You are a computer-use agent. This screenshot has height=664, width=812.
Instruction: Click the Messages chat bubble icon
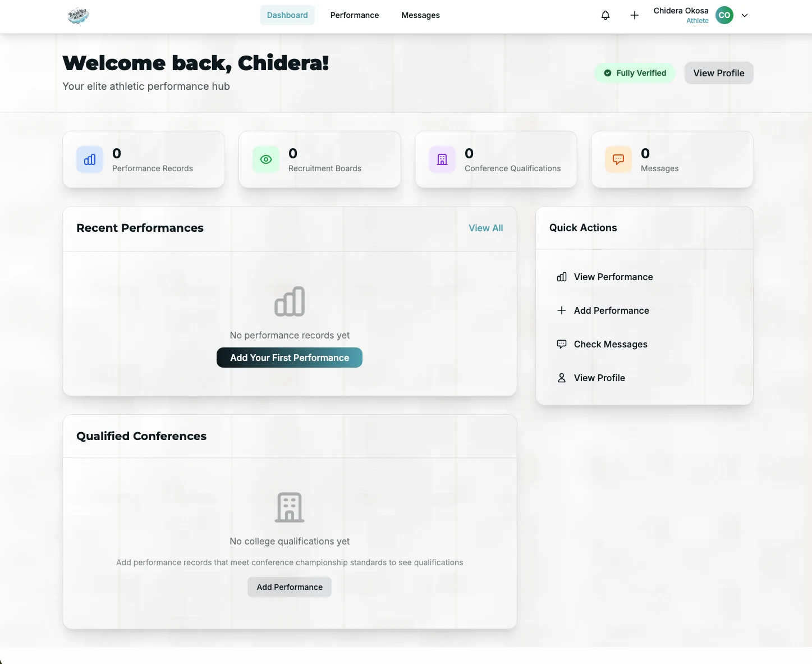point(618,159)
